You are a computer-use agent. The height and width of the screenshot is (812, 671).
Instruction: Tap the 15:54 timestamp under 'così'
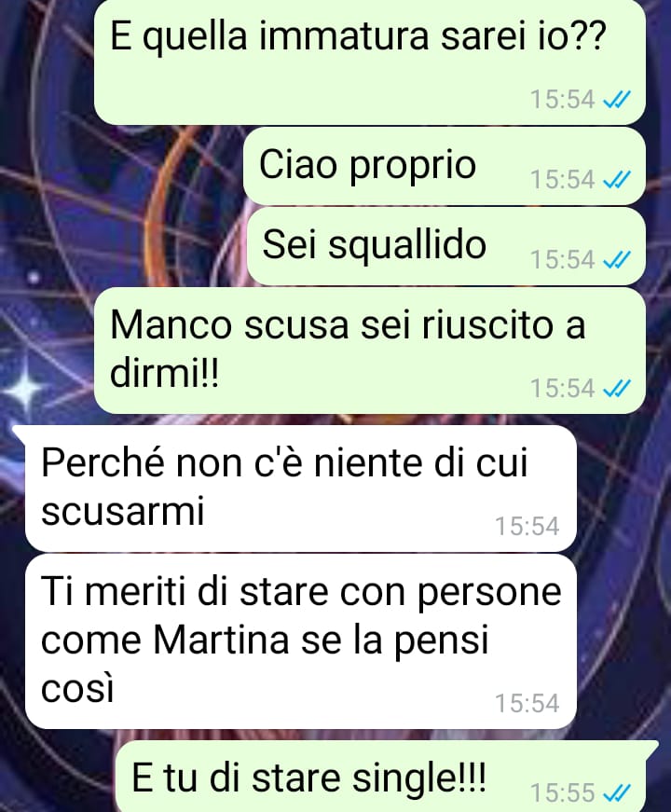pos(527,703)
